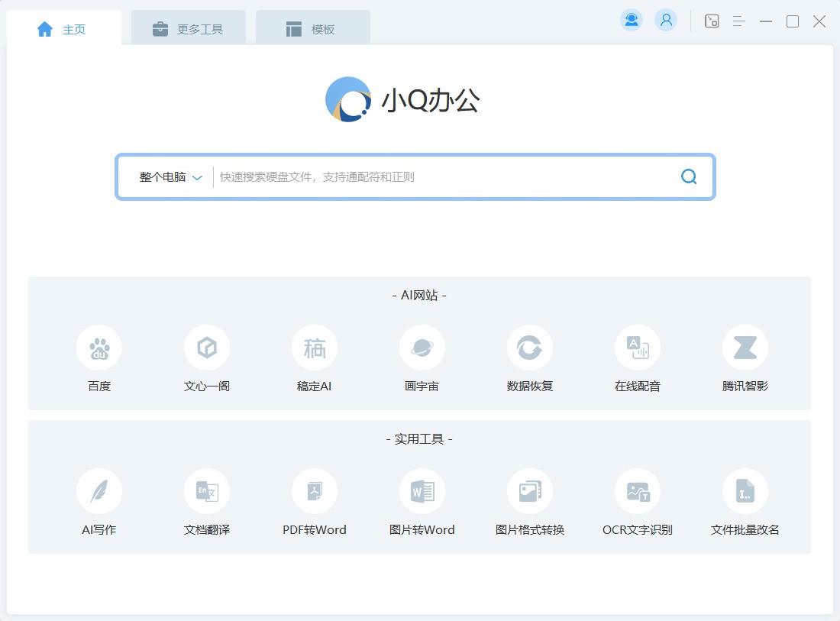Open the 文档翻译 tool
840x621 pixels.
tap(207, 492)
